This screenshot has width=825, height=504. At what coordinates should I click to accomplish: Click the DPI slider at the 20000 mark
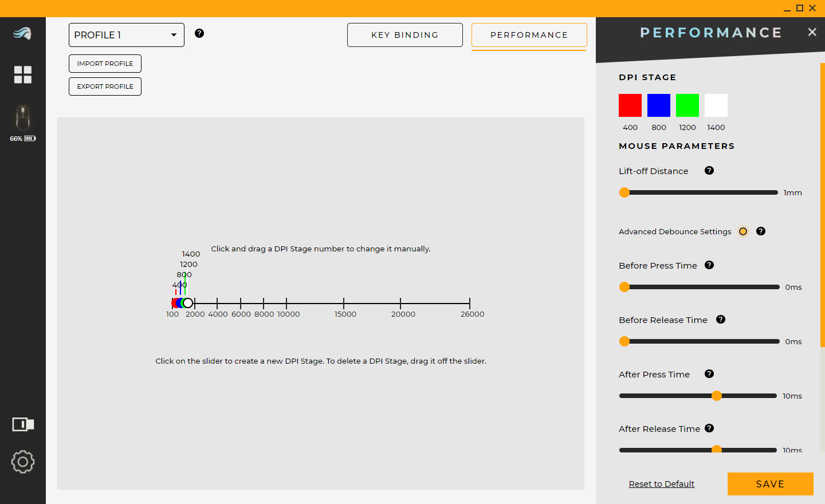[x=400, y=303]
